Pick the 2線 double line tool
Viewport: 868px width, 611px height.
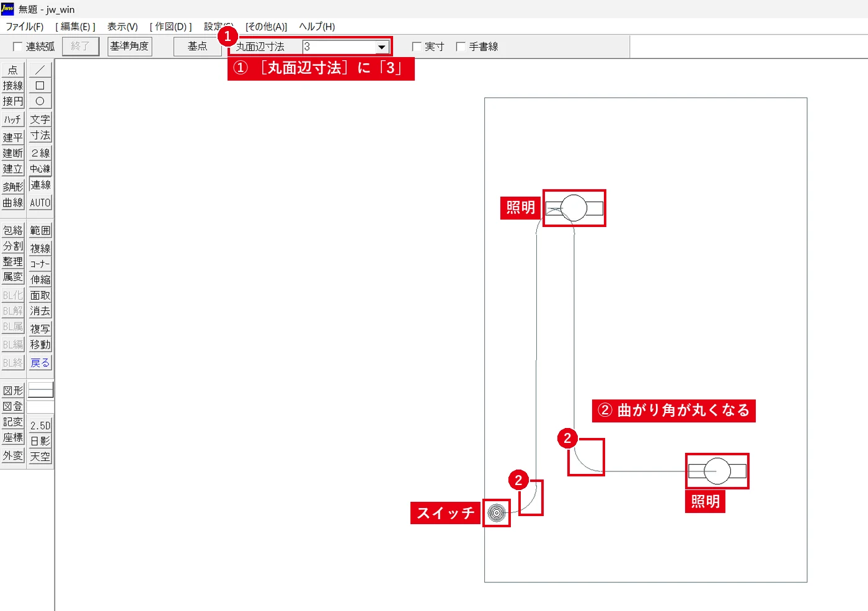coord(40,153)
